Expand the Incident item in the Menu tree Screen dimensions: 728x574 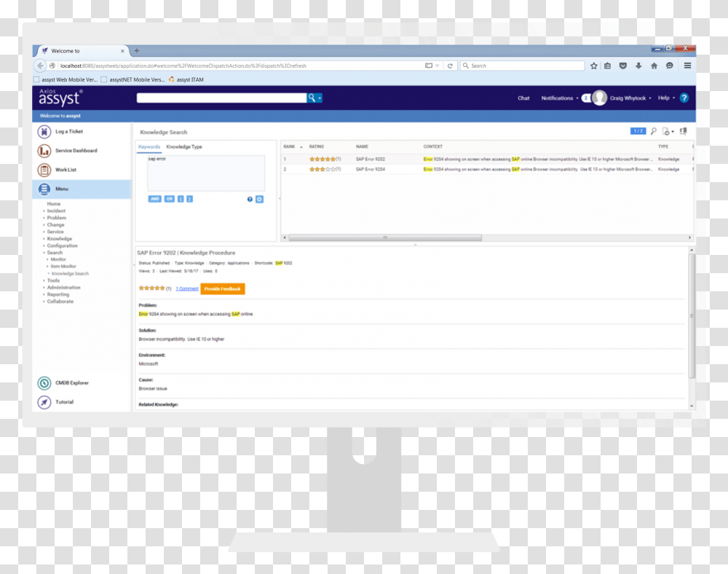pyautogui.click(x=58, y=211)
